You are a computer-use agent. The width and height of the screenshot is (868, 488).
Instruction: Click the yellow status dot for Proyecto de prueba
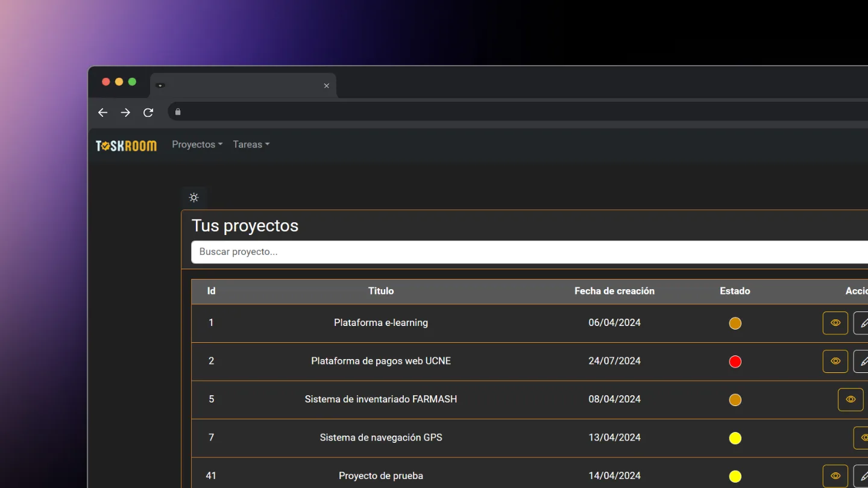click(735, 477)
